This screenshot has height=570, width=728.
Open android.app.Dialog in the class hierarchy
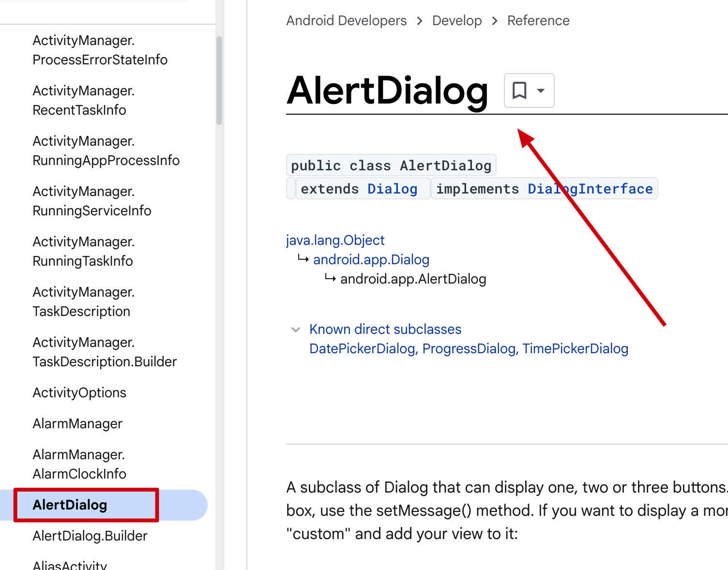pos(371,259)
